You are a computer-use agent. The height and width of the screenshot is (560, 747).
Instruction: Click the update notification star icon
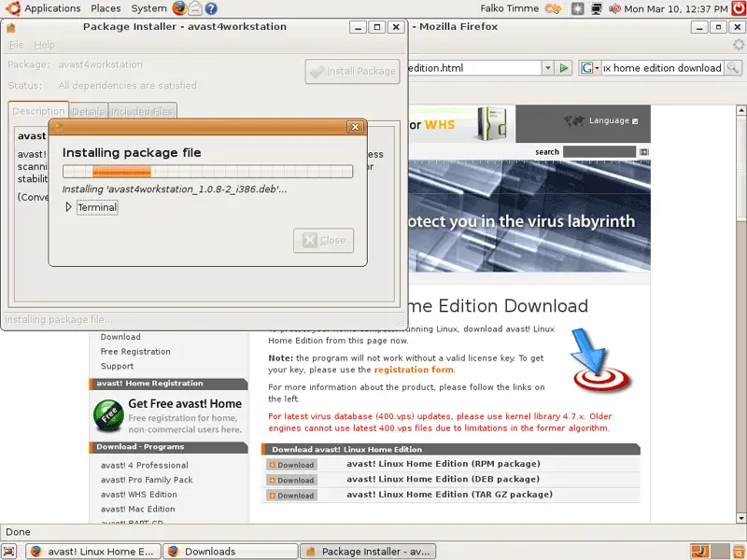577,8
